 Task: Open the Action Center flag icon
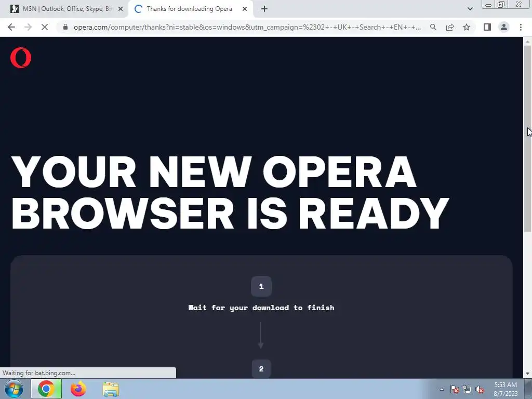(x=454, y=389)
